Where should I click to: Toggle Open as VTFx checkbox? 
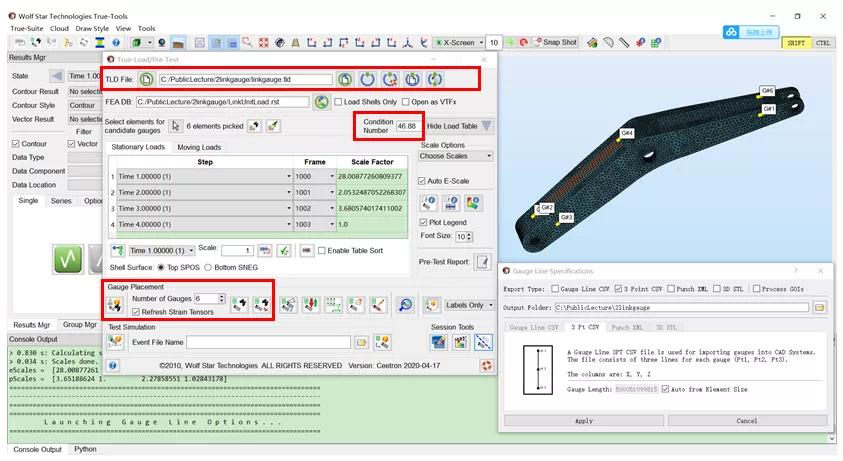pos(405,102)
